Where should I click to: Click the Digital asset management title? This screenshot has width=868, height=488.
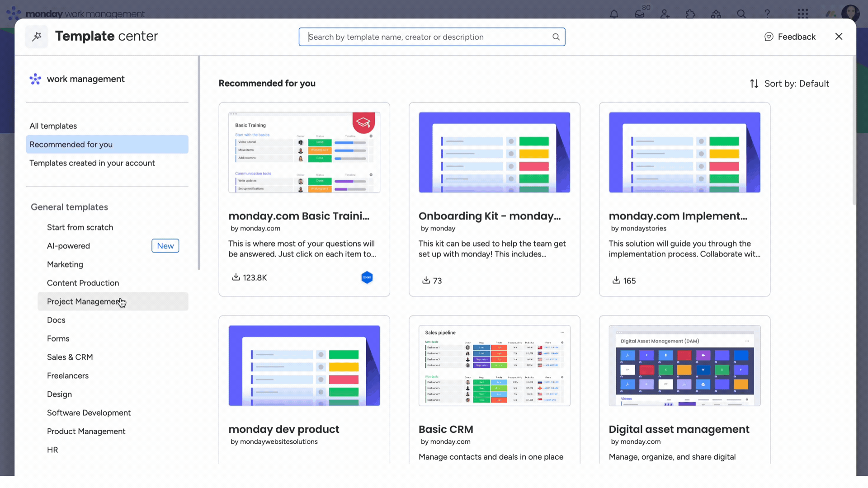[x=679, y=429]
